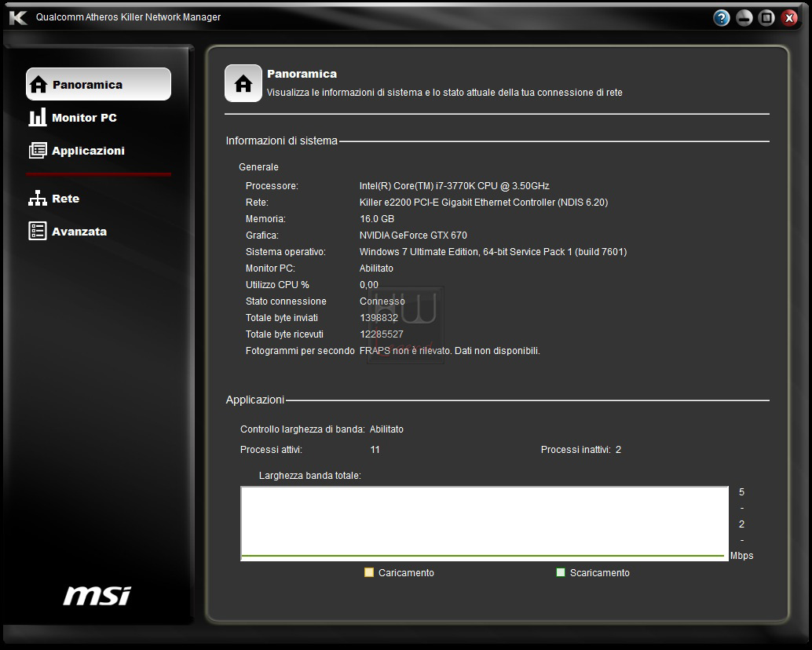Click the Larghezza banda totale label
Image resolution: width=812 pixels, height=650 pixels.
309,476
